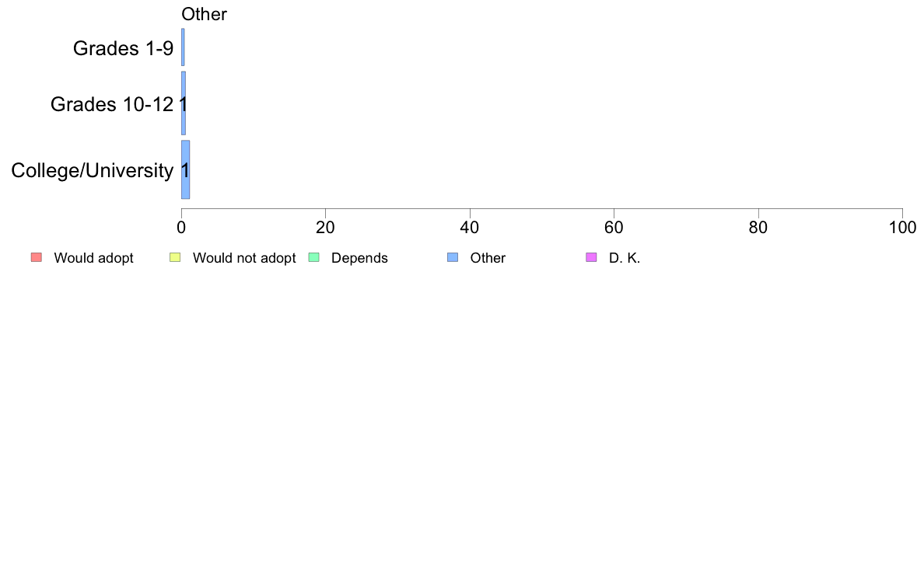This screenshot has height=572, width=924.
Task: Click the 60 tick label on axis
Action: [614, 228]
